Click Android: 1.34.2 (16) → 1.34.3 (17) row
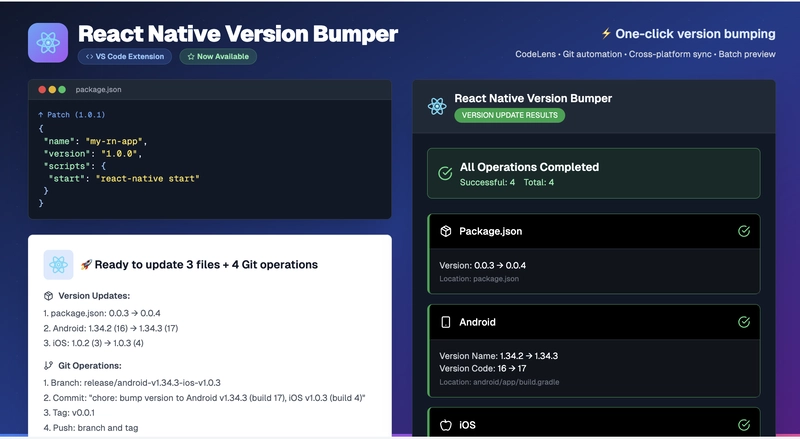Image resolution: width=800 pixels, height=439 pixels. click(x=111, y=328)
